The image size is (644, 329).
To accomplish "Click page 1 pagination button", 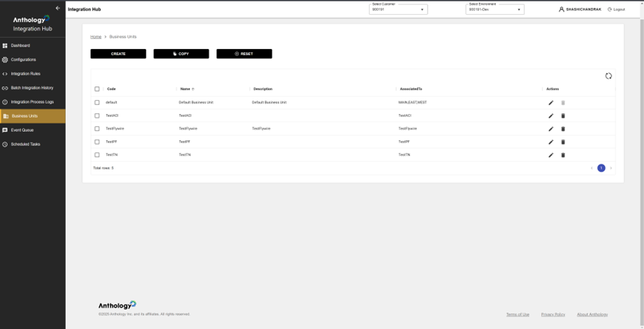I will [601, 168].
